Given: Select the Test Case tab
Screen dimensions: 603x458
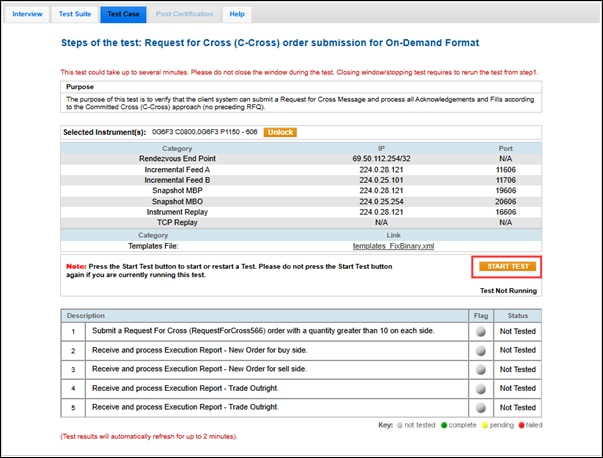Looking at the screenshot, I should coord(122,14).
